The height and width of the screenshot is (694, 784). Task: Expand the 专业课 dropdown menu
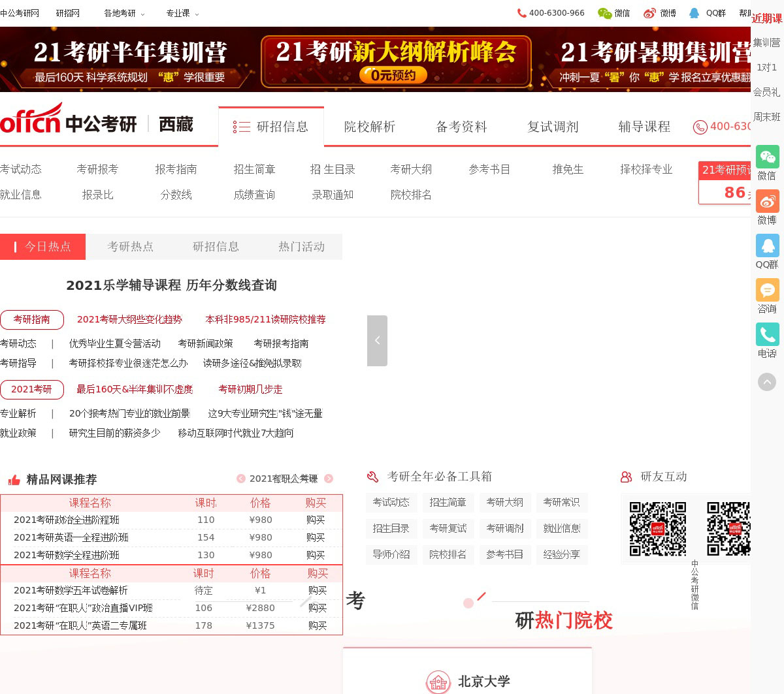click(182, 13)
